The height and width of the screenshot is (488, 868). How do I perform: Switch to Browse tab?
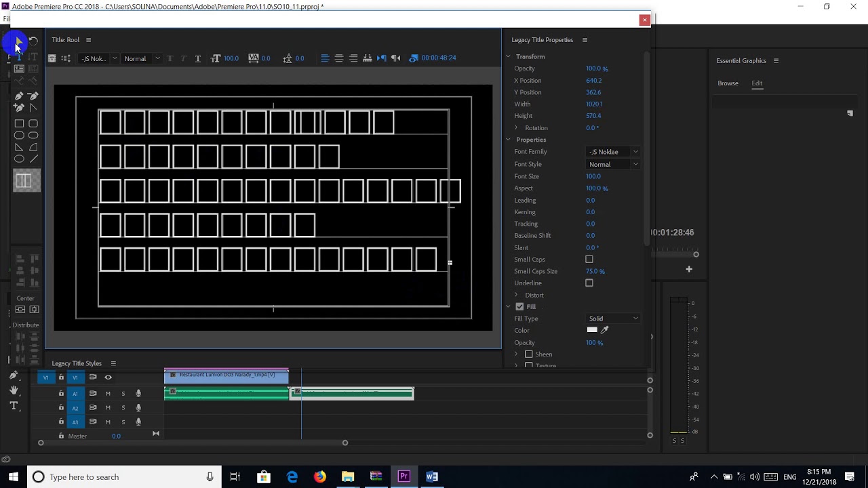[x=728, y=83]
